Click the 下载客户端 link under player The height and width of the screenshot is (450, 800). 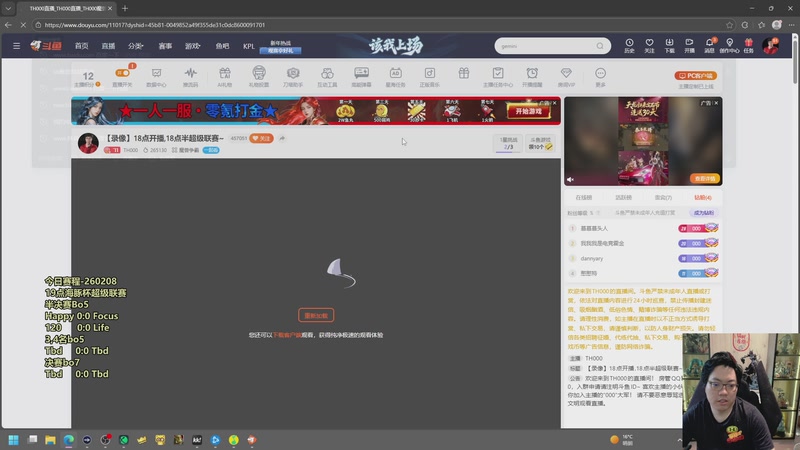pos(287,335)
